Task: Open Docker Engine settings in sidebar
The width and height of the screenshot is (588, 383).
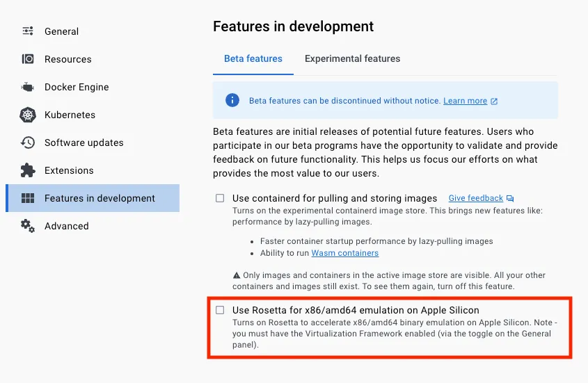Action: (x=93, y=87)
